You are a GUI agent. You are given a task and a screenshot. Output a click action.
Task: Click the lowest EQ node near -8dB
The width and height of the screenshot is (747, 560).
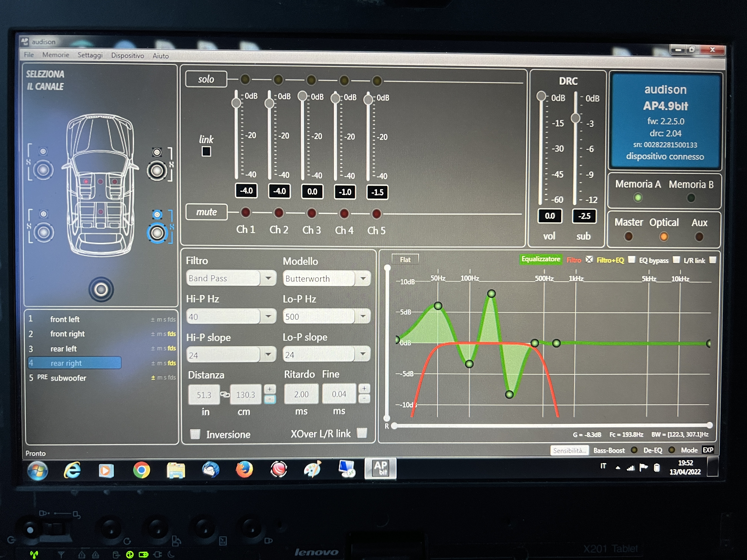pyautogui.click(x=509, y=394)
